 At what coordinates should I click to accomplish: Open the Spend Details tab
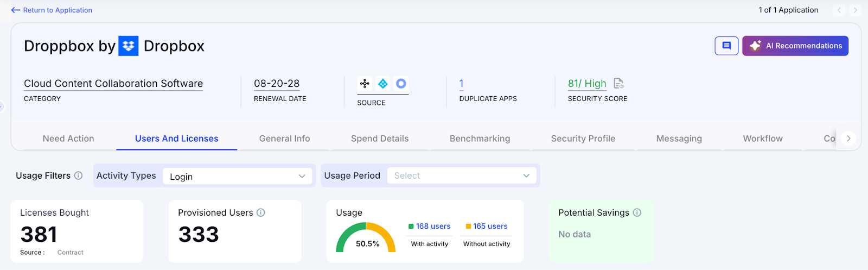point(380,139)
